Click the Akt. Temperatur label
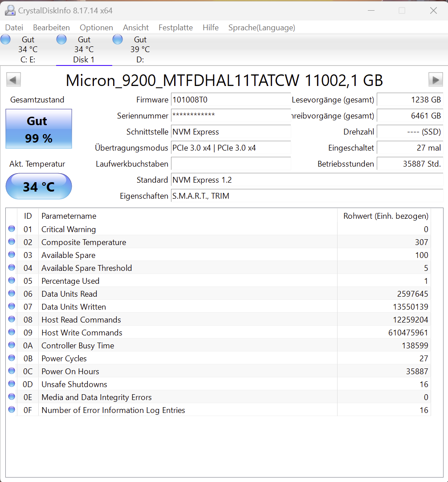Image resolution: width=448 pixels, height=482 pixels. 37,164
